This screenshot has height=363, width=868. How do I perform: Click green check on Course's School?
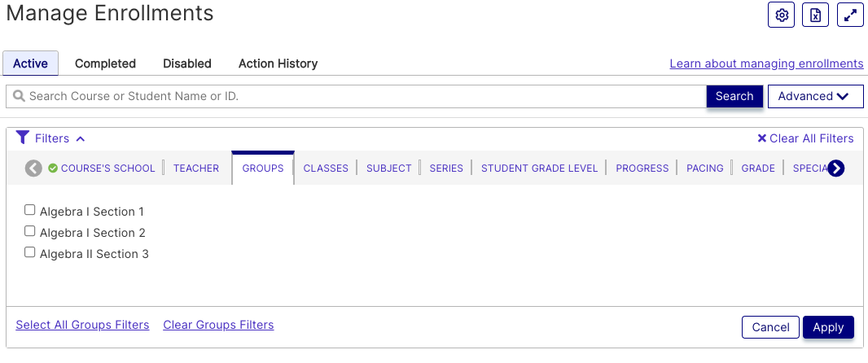click(53, 168)
